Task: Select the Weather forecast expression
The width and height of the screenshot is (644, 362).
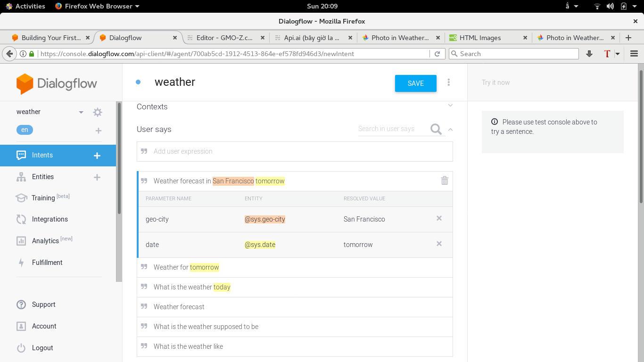Action: (295, 307)
